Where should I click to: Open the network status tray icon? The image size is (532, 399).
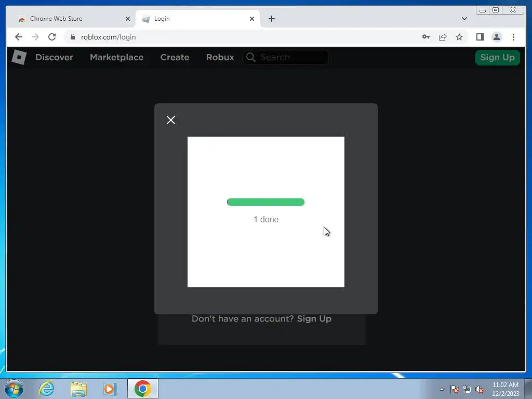[x=467, y=389]
